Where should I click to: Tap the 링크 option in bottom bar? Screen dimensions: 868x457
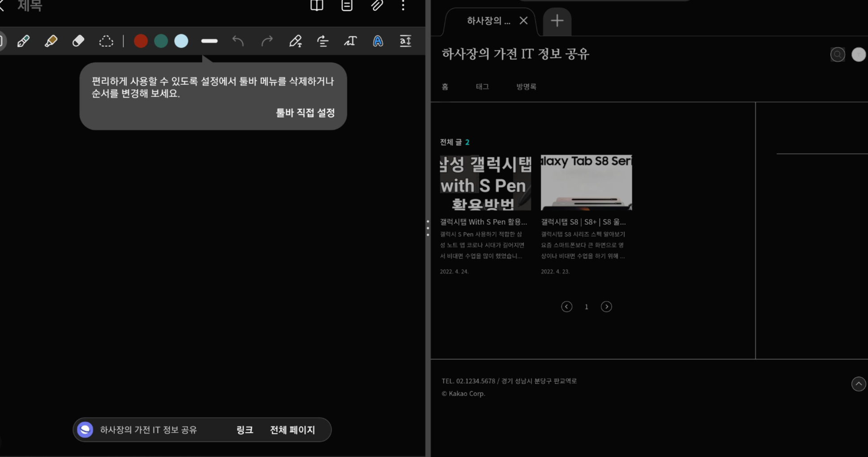coord(245,430)
